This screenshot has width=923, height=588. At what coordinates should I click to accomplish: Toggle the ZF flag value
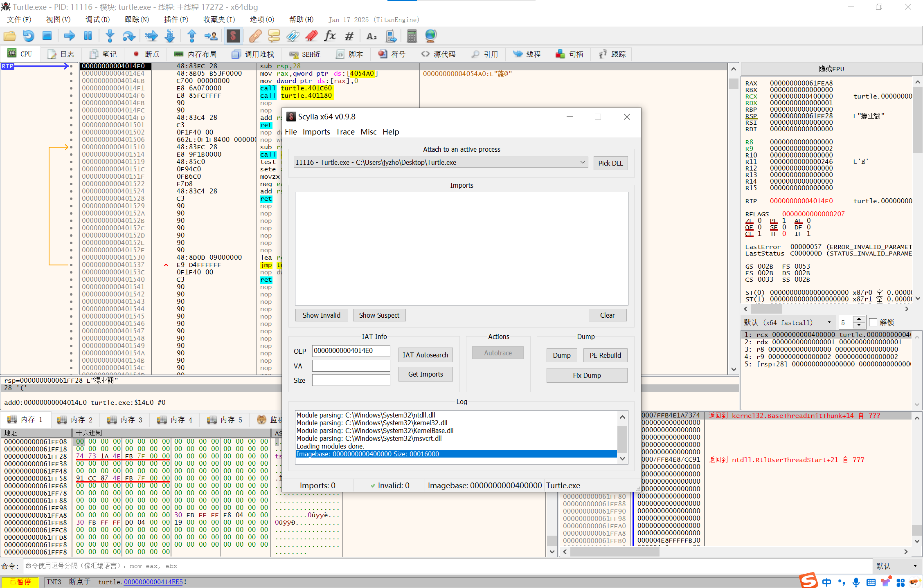click(x=760, y=221)
